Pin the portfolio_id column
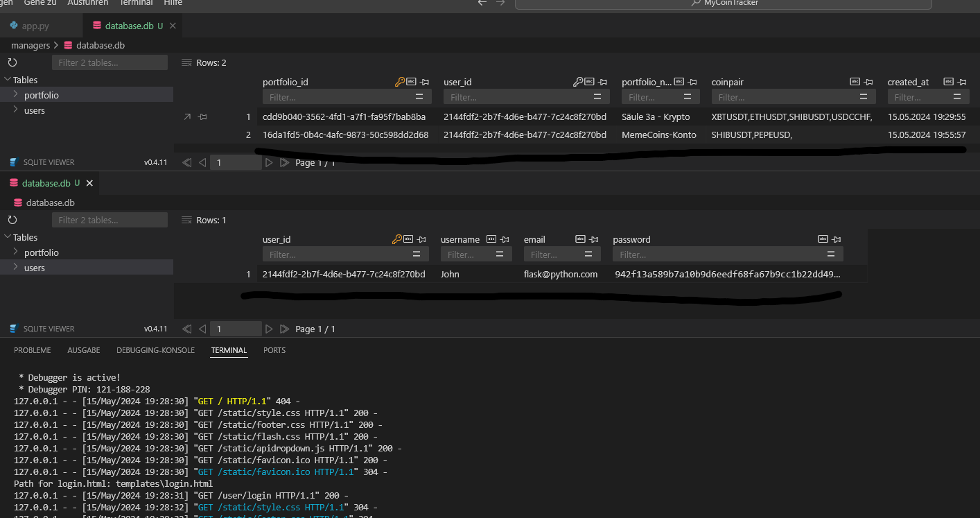 425,82
